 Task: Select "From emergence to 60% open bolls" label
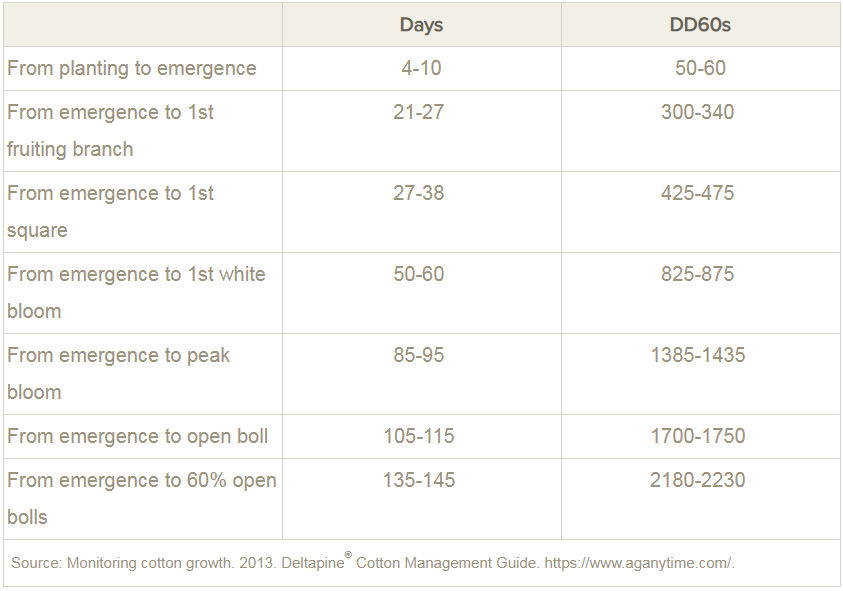[x=141, y=498]
